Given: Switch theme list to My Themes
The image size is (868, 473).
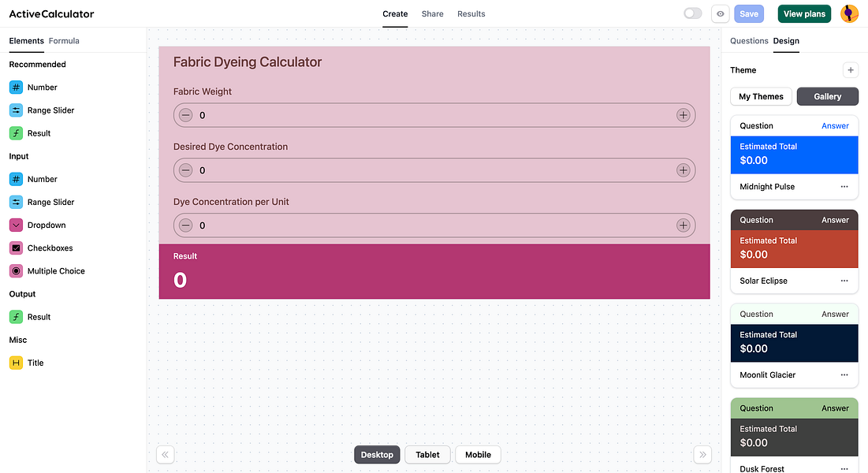Looking at the screenshot, I should click(760, 96).
